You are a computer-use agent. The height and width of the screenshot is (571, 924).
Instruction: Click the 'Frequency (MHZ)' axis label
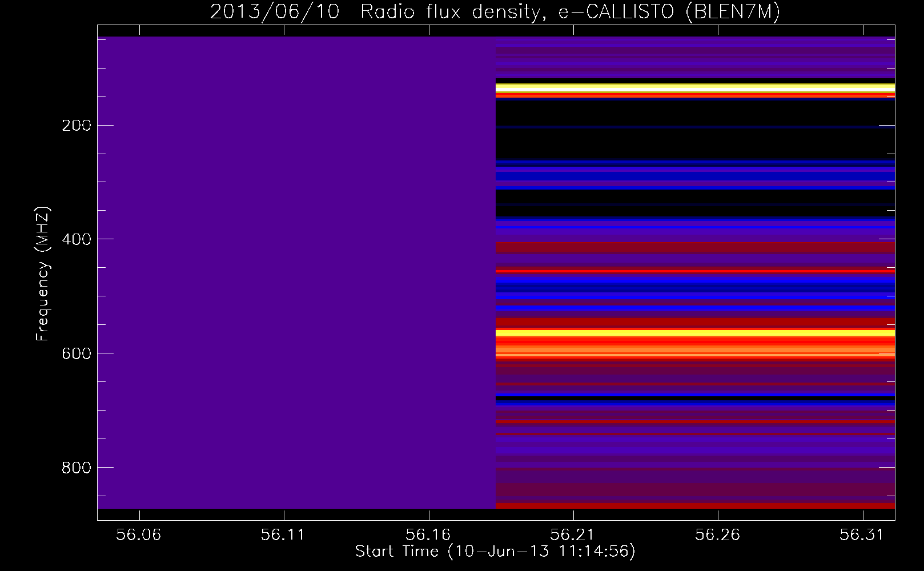tap(43, 274)
